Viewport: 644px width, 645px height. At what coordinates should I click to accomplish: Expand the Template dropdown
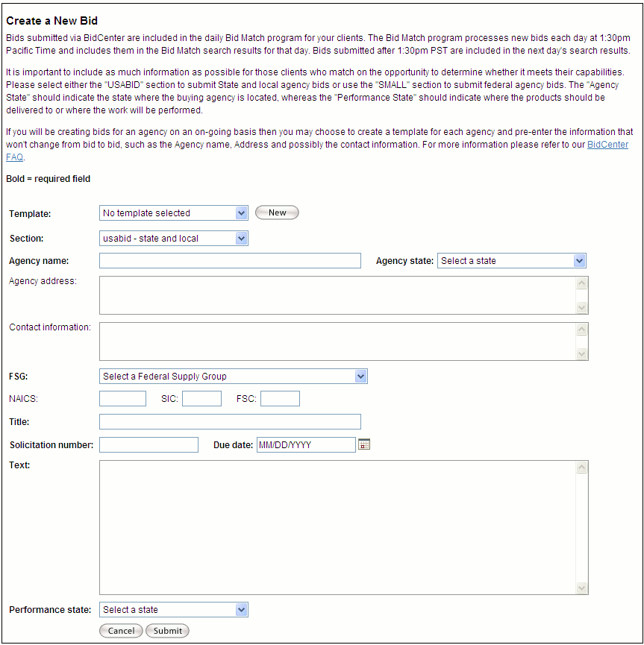pos(173,213)
